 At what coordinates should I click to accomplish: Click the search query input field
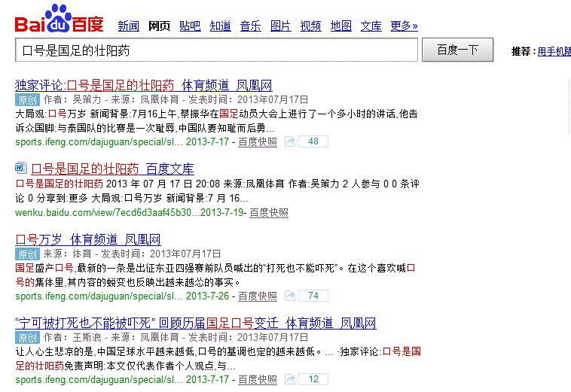pos(216,50)
